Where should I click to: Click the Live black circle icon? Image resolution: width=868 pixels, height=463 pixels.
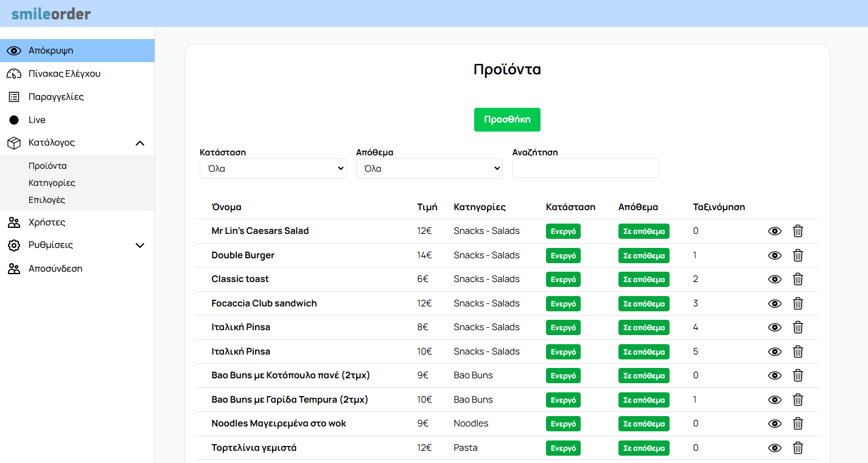point(14,120)
